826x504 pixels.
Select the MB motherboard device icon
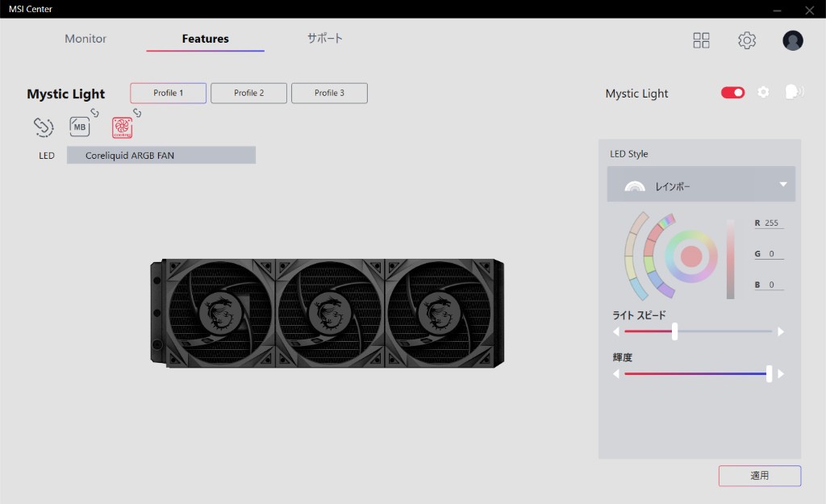80,127
